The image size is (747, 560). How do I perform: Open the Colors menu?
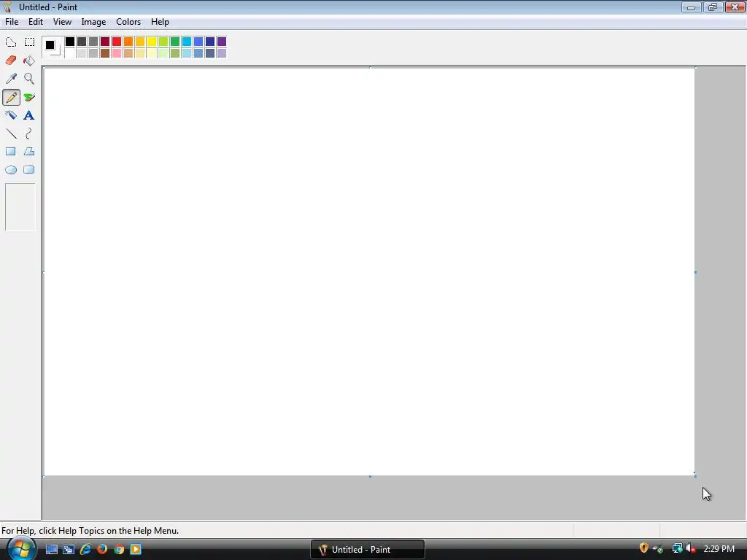(x=128, y=22)
